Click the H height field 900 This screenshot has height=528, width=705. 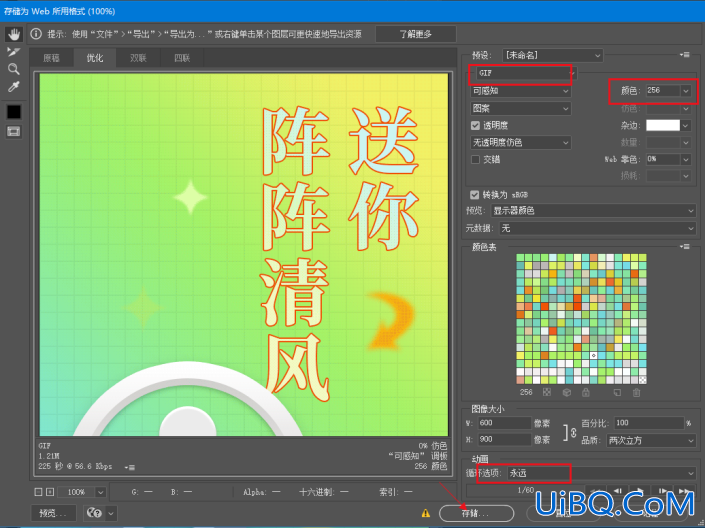504,439
